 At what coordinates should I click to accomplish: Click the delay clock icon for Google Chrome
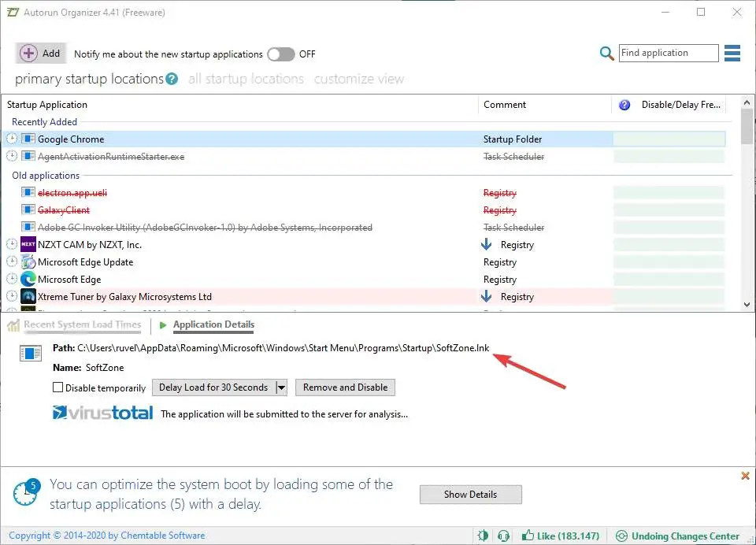(x=12, y=139)
